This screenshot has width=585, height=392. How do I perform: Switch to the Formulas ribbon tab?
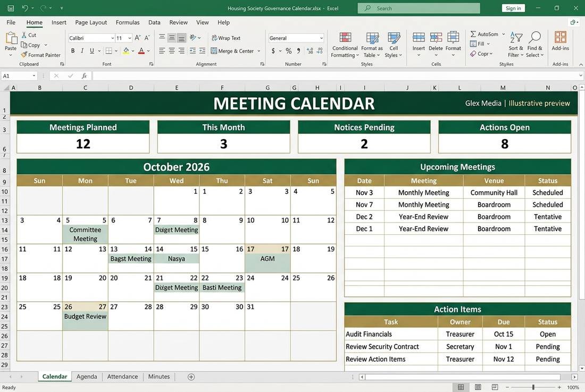pyautogui.click(x=128, y=22)
